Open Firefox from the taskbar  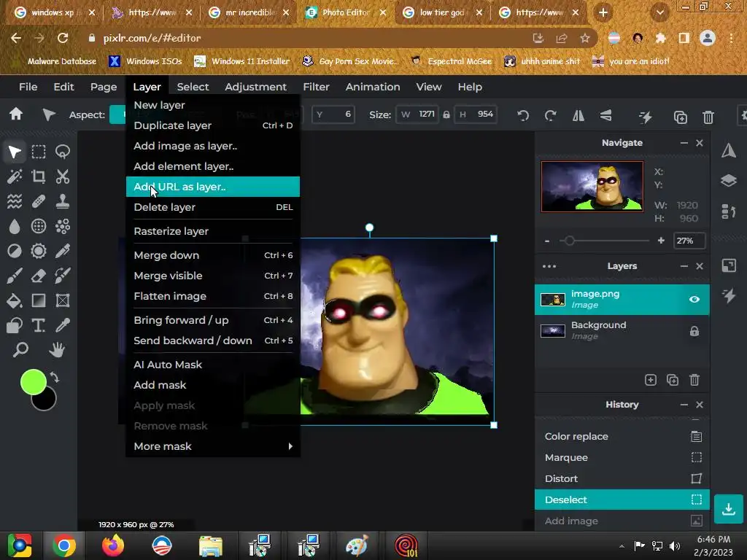[x=113, y=545]
